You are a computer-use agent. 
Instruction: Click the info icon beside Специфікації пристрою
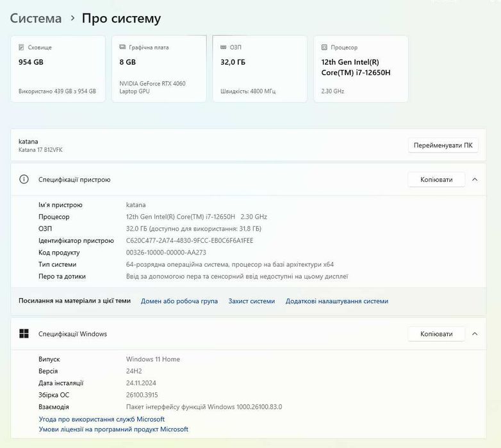24,179
